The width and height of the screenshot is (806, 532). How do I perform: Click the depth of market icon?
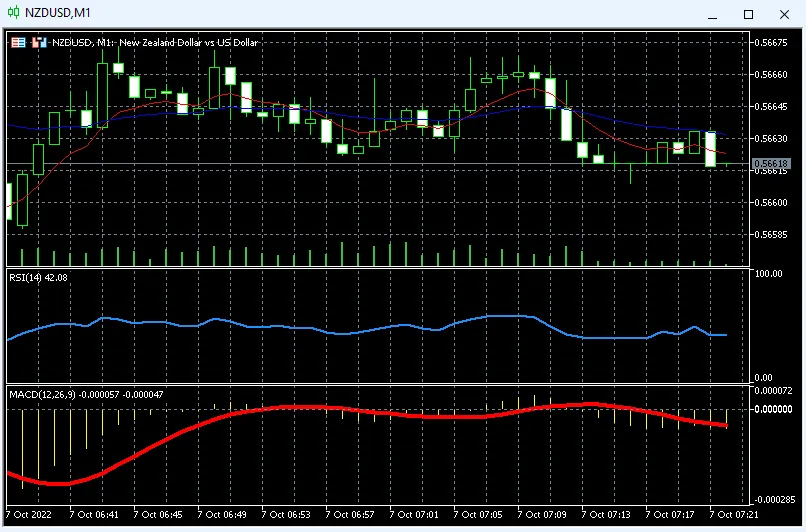39,42
